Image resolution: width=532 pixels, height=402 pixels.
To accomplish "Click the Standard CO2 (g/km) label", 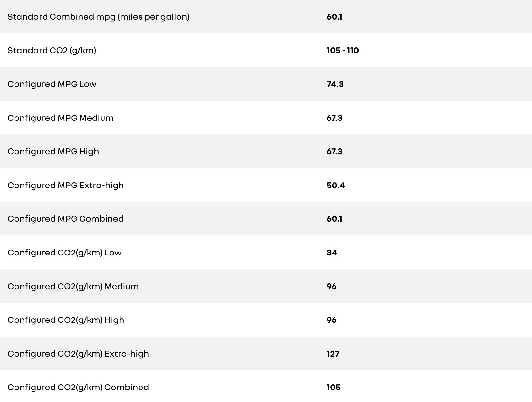I will point(52,51).
